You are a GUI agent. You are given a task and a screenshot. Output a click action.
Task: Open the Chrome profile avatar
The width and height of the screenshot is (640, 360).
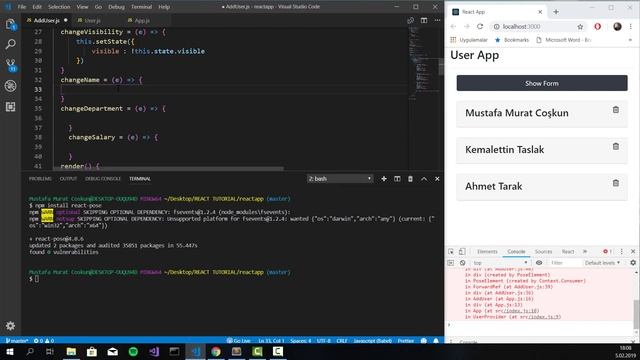(x=617, y=27)
